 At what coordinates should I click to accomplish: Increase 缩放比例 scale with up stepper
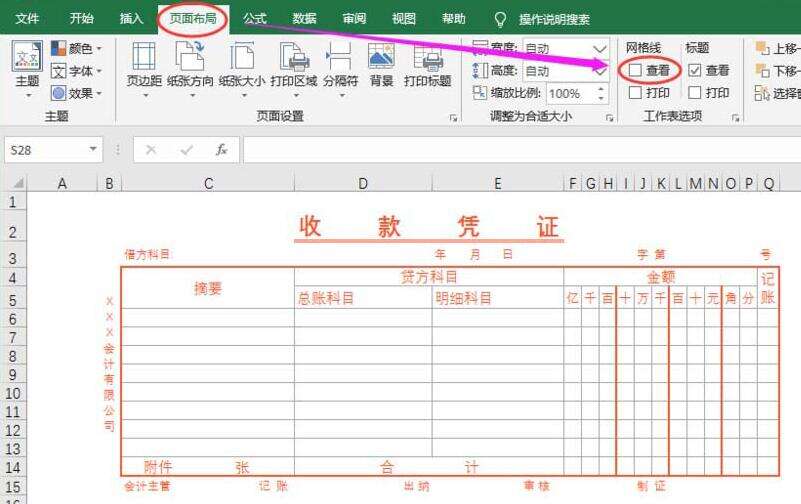(x=601, y=89)
